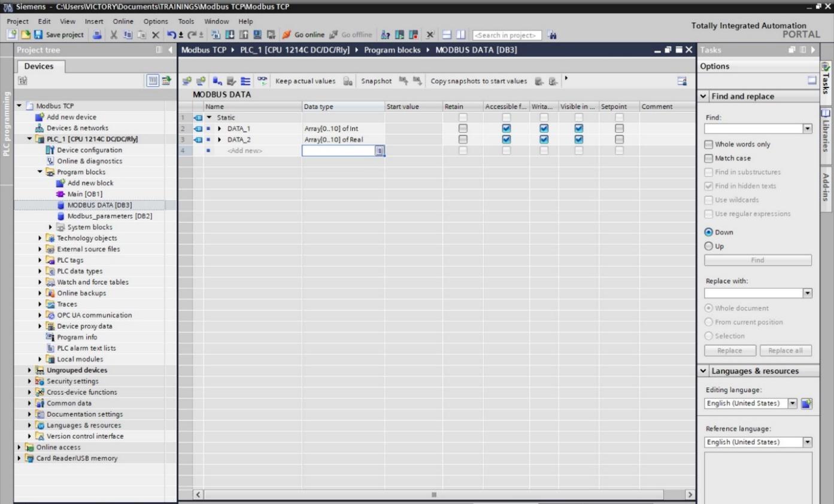Expand the DATA_2 array row
Image resolution: width=834 pixels, height=504 pixels.
click(x=220, y=139)
